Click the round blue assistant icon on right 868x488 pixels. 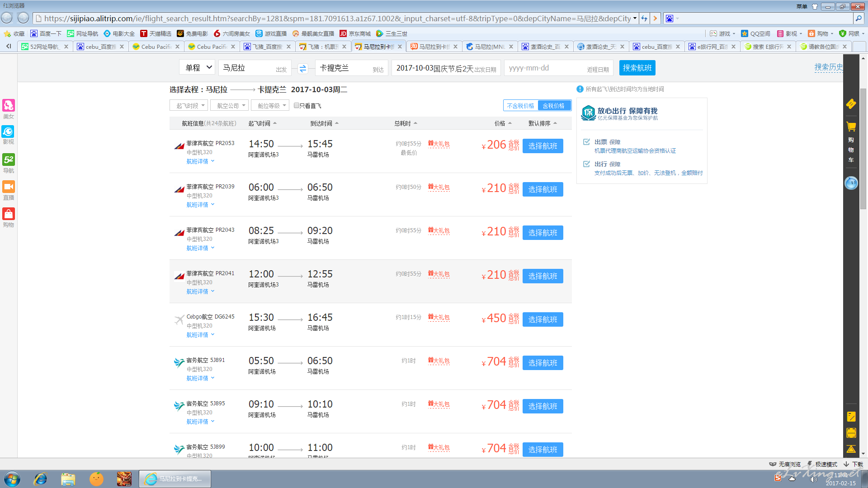pos(851,183)
